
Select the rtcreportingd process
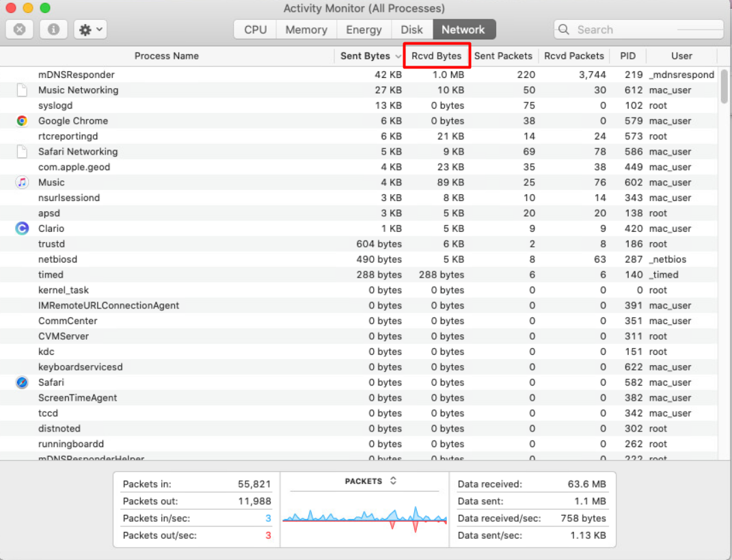(x=359, y=136)
